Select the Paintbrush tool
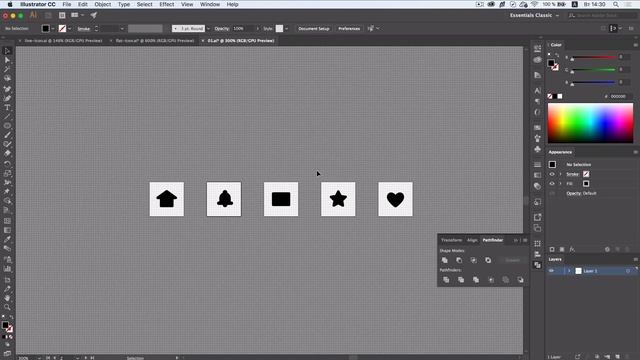 coord(7,135)
